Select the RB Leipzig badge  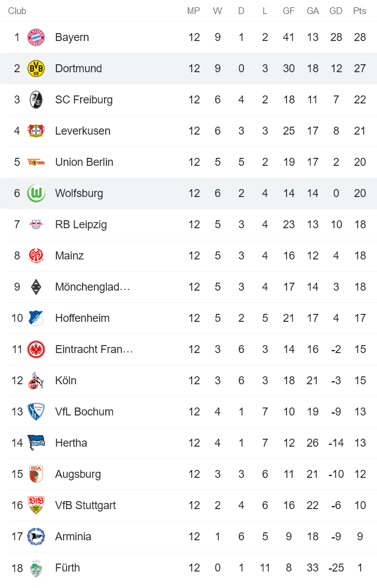pos(36,224)
